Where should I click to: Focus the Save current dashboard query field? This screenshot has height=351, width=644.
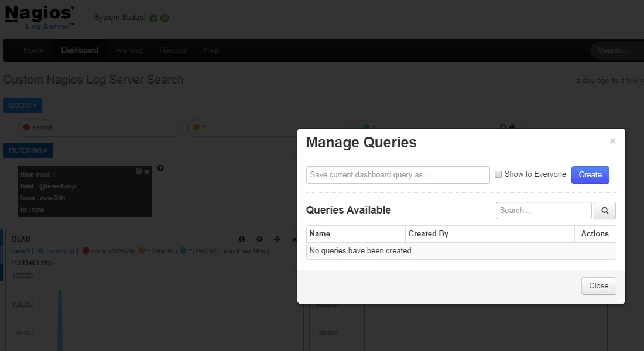pos(398,175)
